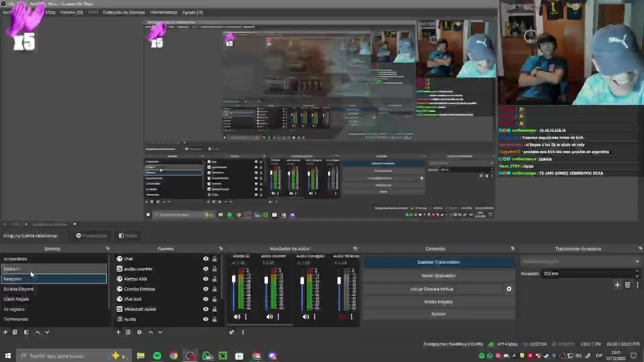The height and width of the screenshot is (362, 644).
Task: Mute the audio counter channel
Action: 270,317
